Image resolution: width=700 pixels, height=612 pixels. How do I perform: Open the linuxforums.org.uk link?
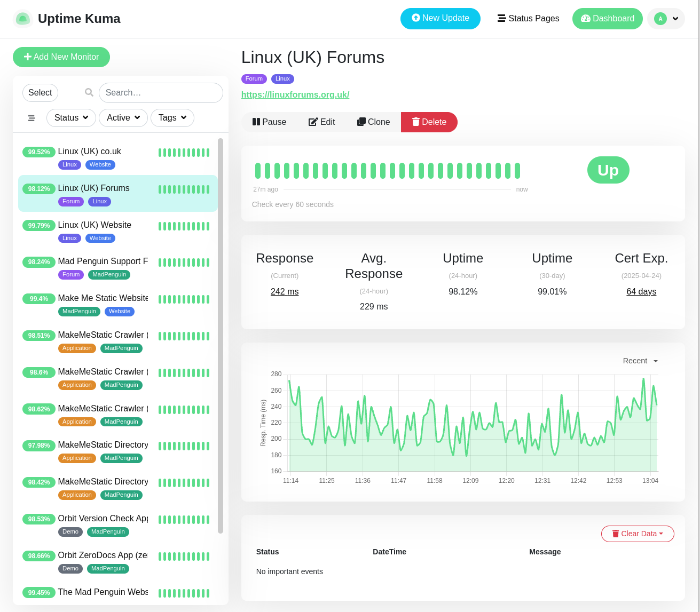coord(295,95)
